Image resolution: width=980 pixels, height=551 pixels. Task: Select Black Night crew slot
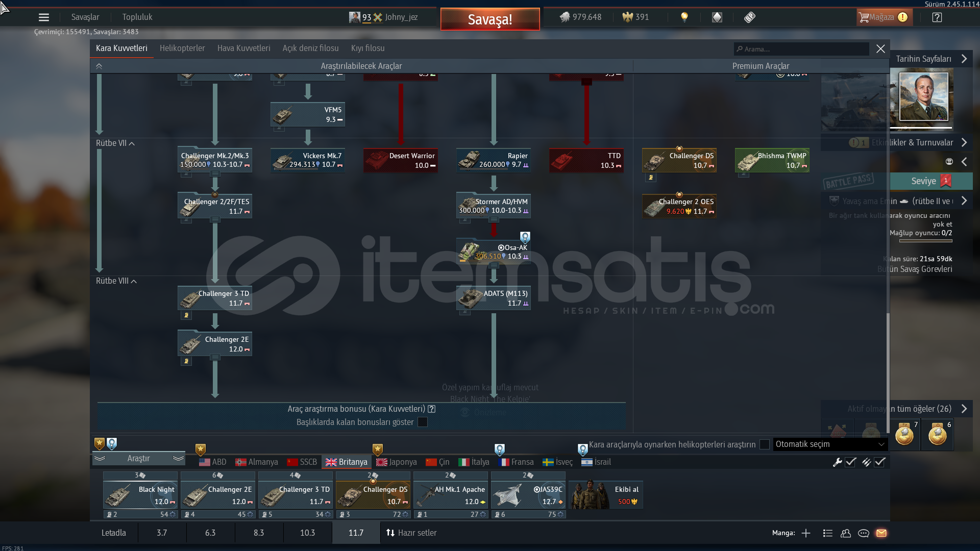(140, 495)
